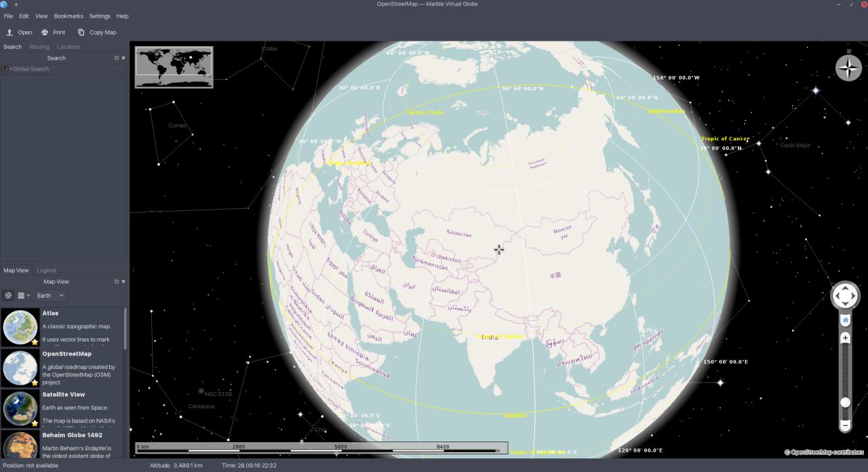Click the Open toolbar button
This screenshot has width=868, height=472.
[19, 32]
